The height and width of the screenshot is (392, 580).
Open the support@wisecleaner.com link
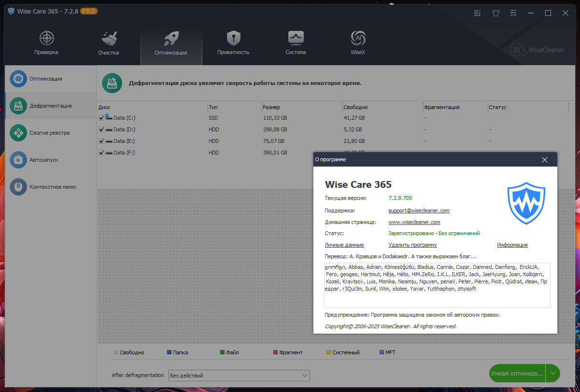pyautogui.click(x=419, y=210)
